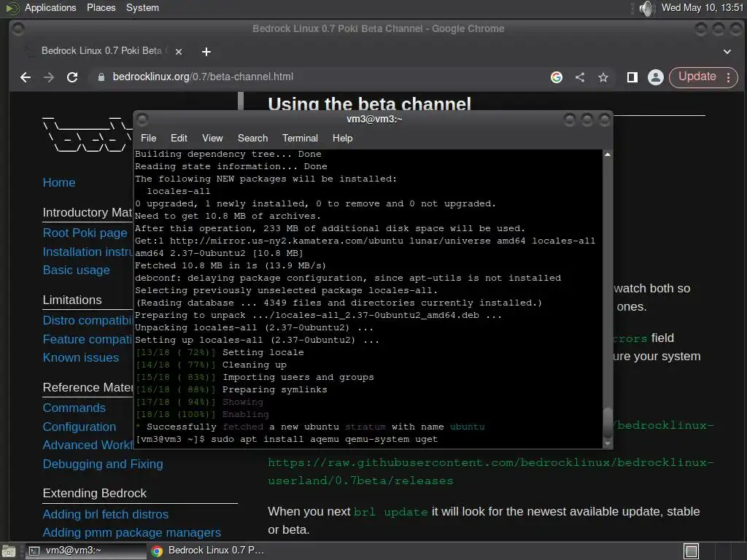Click the terminal scrollbar down arrow
This screenshot has width=747, height=560.
tap(608, 443)
